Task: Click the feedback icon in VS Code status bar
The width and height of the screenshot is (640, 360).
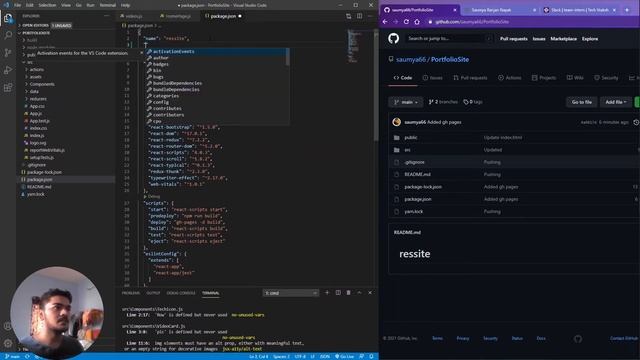Action: coord(362,356)
